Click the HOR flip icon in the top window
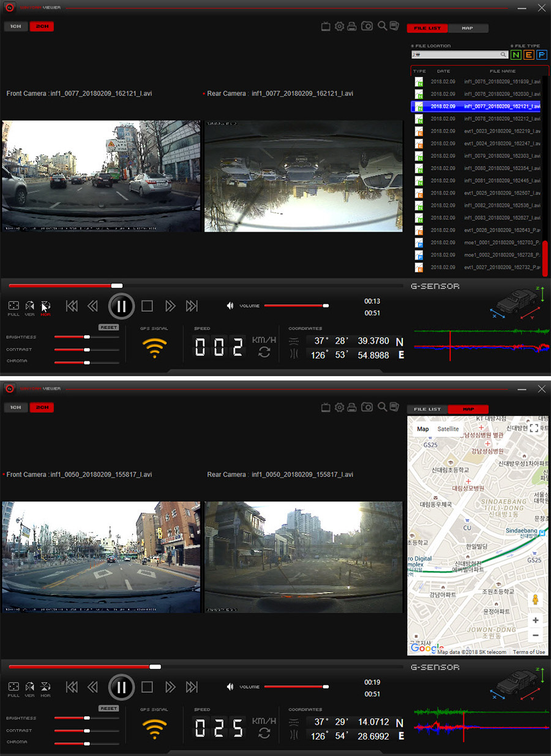Image resolution: width=551 pixels, height=756 pixels. click(45, 306)
